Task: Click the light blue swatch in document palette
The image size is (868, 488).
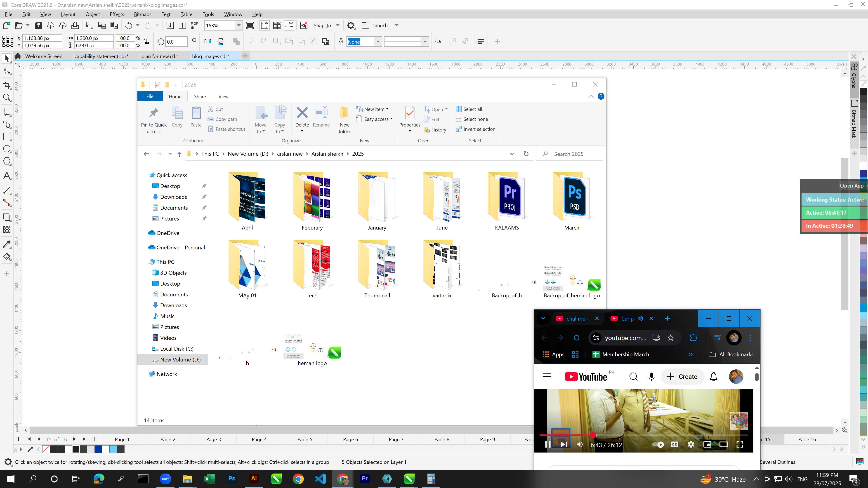Action: pyautogui.click(x=113, y=449)
